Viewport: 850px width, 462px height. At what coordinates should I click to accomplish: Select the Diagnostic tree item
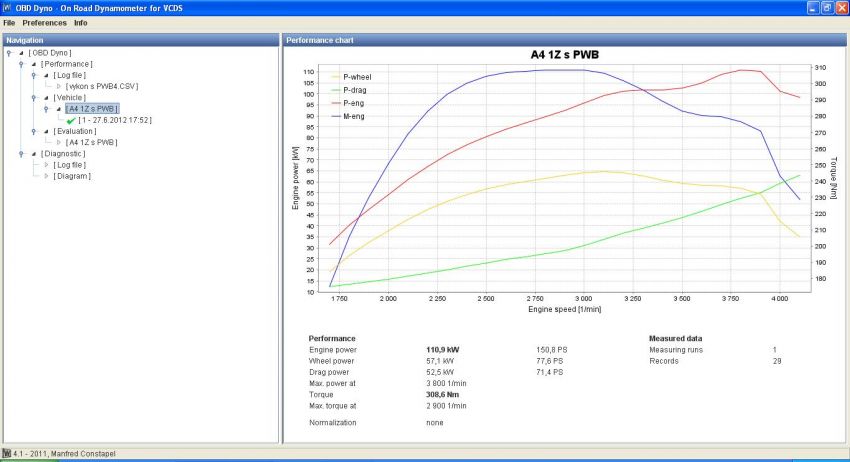(x=63, y=153)
